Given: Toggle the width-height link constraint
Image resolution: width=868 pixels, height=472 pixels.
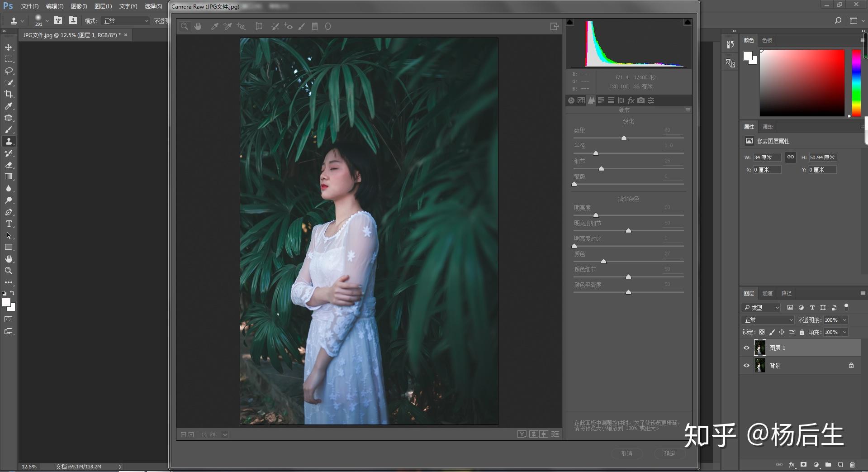Looking at the screenshot, I should pos(790,157).
